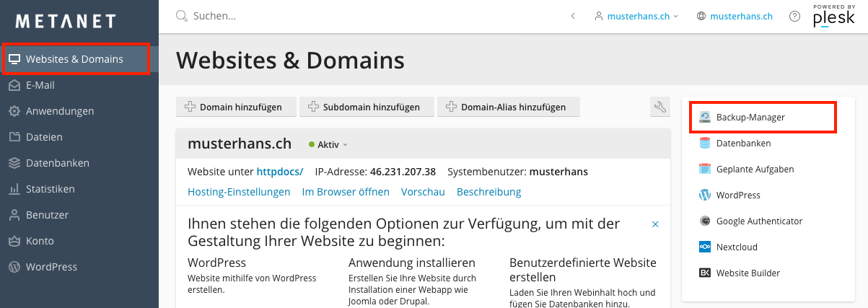This screenshot has height=308, width=868.
Task: Open the help question mark icon
Action: pyautogui.click(x=794, y=16)
